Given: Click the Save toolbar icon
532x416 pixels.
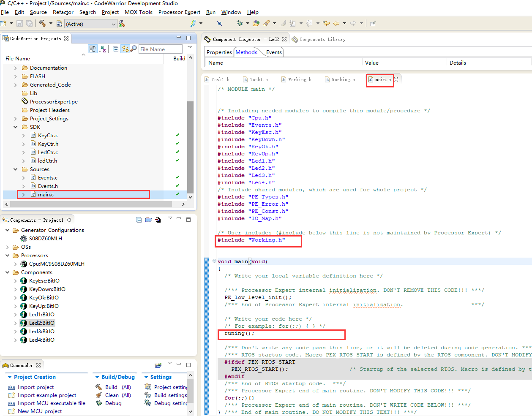Looking at the screenshot, I should (19, 24).
